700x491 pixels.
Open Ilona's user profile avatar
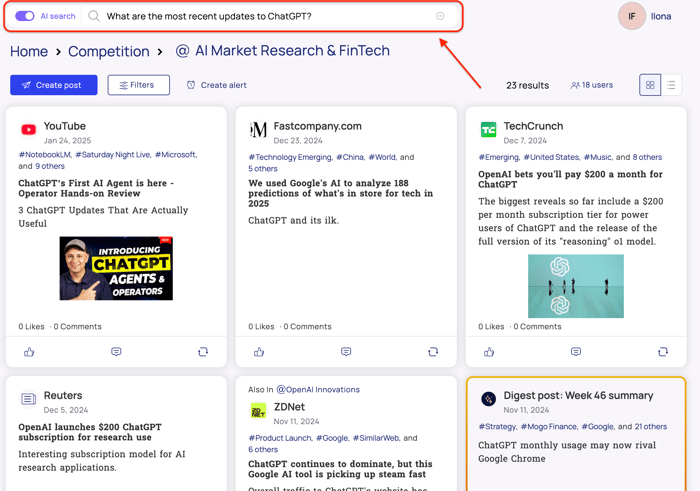(x=631, y=16)
